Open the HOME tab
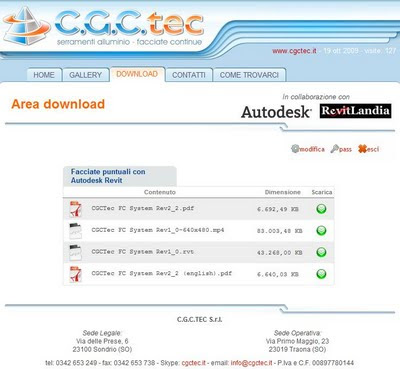Screen dimensions: 400x369 (44, 75)
